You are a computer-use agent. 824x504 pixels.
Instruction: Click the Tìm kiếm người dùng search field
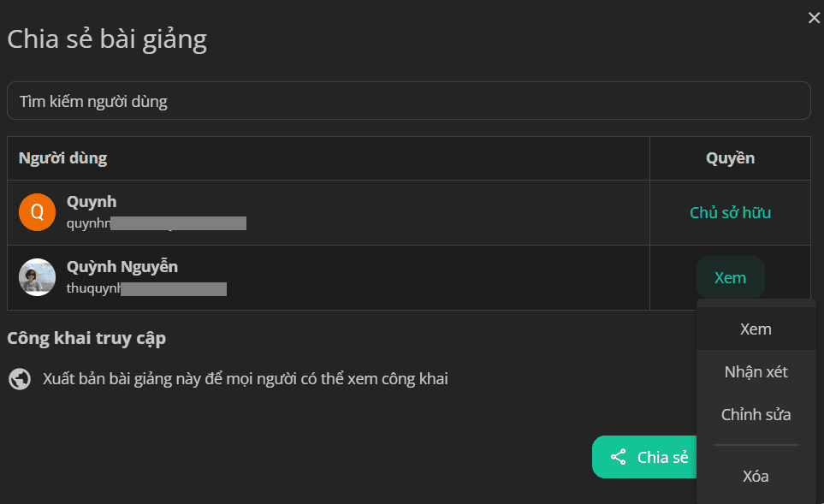point(408,101)
